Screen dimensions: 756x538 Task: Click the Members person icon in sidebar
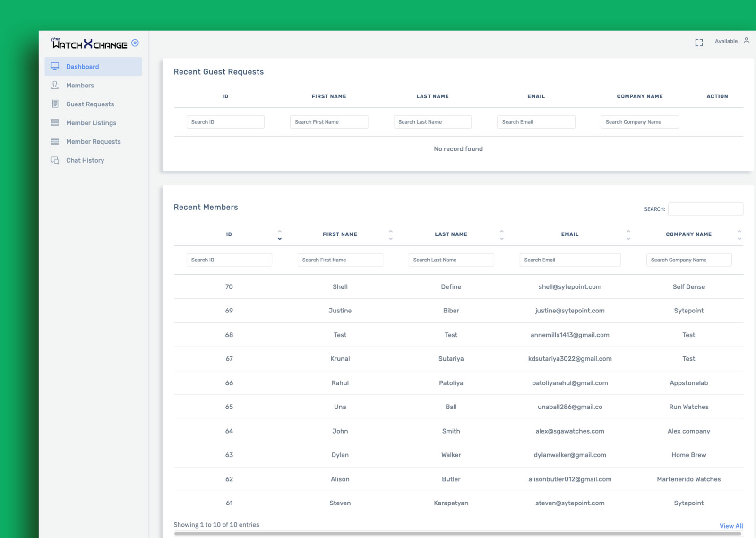tap(55, 85)
